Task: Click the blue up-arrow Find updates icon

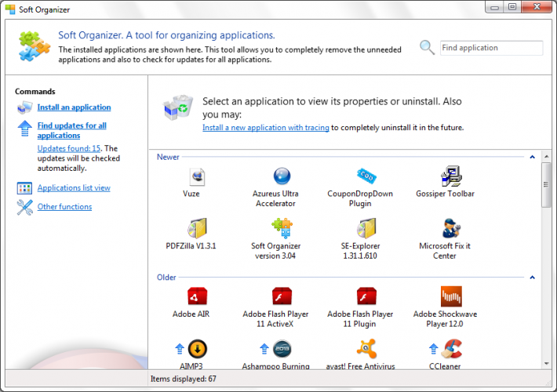Action: click(x=24, y=129)
